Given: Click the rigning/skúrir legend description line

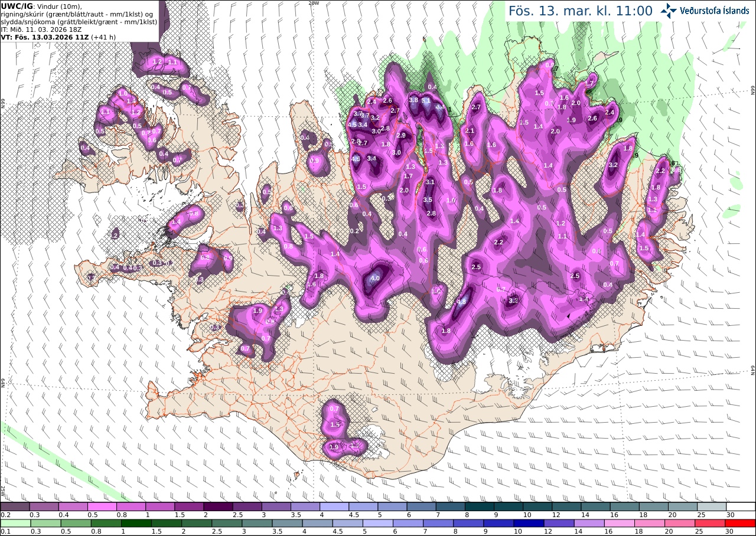Looking at the screenshot, I should pyautogui.click(x=77, y=14).
